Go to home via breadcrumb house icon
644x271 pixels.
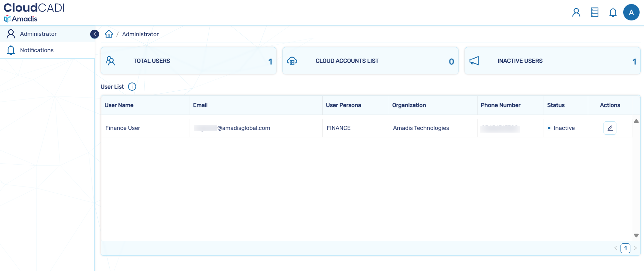click(109, 34)
